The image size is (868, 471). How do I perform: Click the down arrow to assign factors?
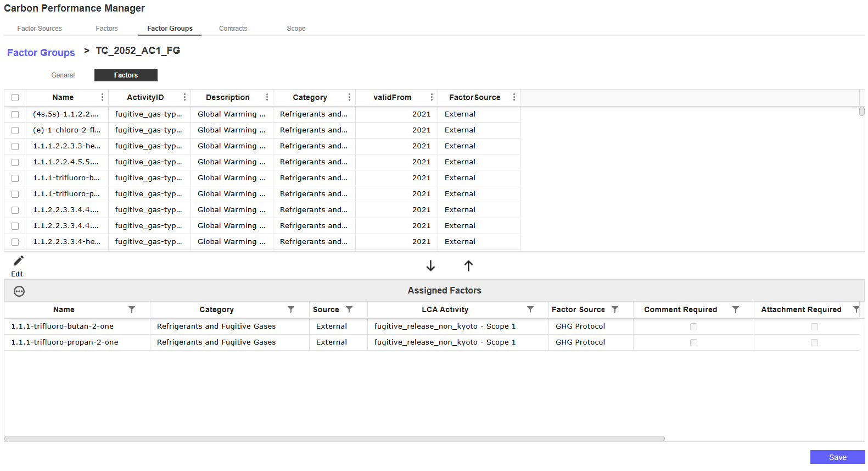pos(430,266)
